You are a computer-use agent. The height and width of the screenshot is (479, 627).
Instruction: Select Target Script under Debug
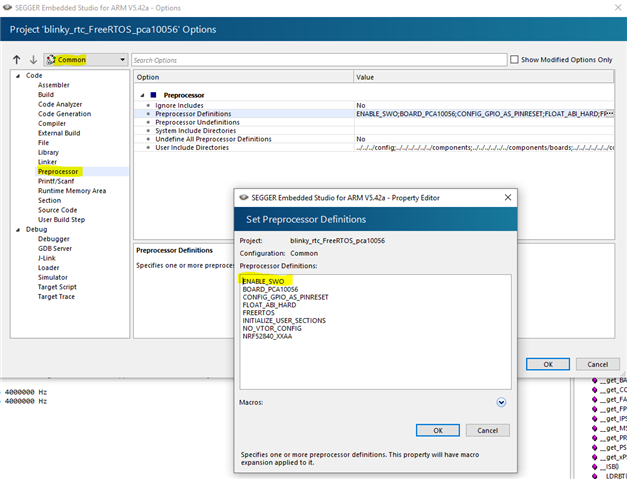(x=57, y=287)
